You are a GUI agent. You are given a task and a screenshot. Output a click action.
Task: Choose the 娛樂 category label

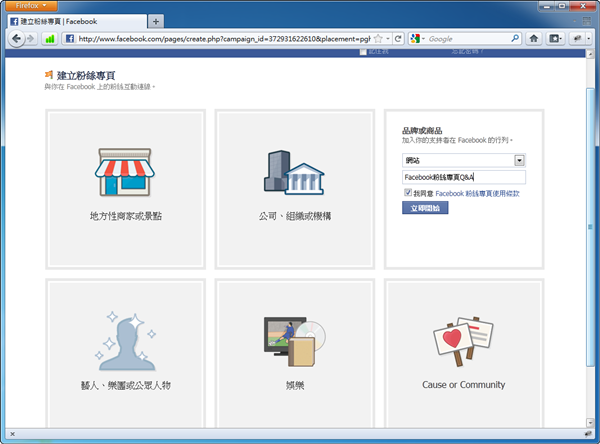tap(295, 385)
